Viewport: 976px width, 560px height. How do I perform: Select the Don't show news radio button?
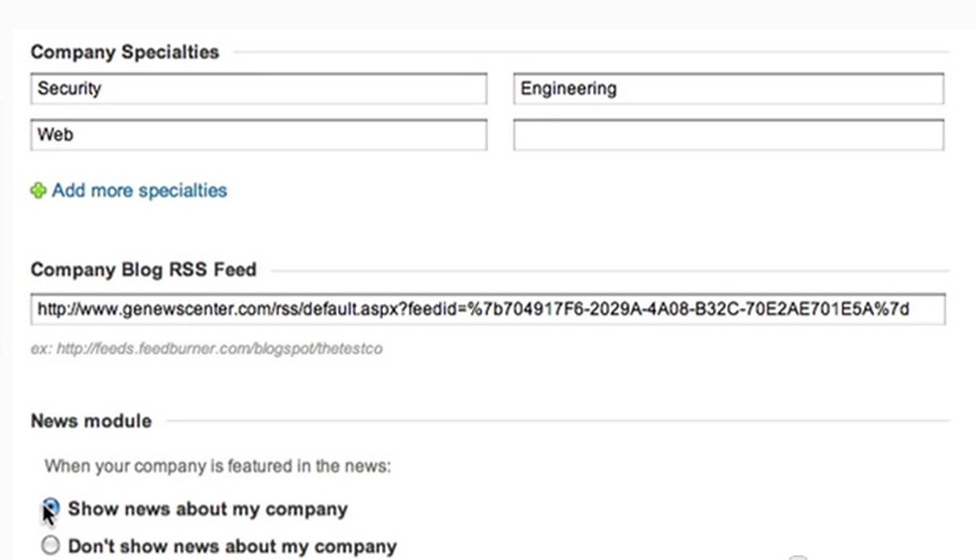51,546
